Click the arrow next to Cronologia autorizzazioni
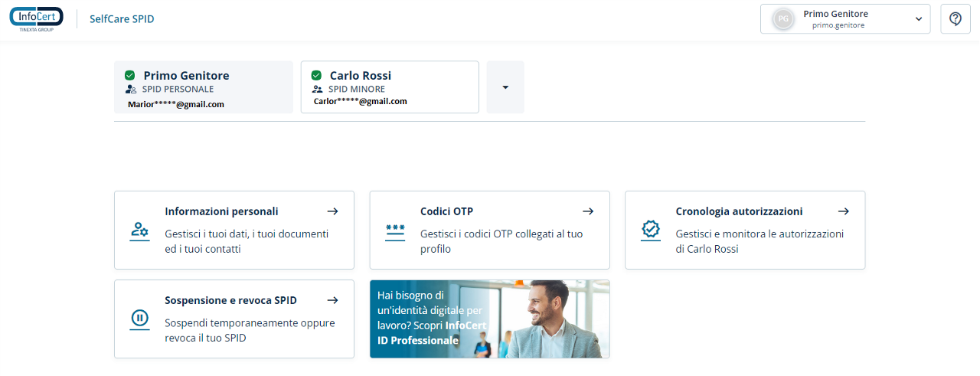The image size is (980, 376). pyautogui.click(x=843, y=211)
